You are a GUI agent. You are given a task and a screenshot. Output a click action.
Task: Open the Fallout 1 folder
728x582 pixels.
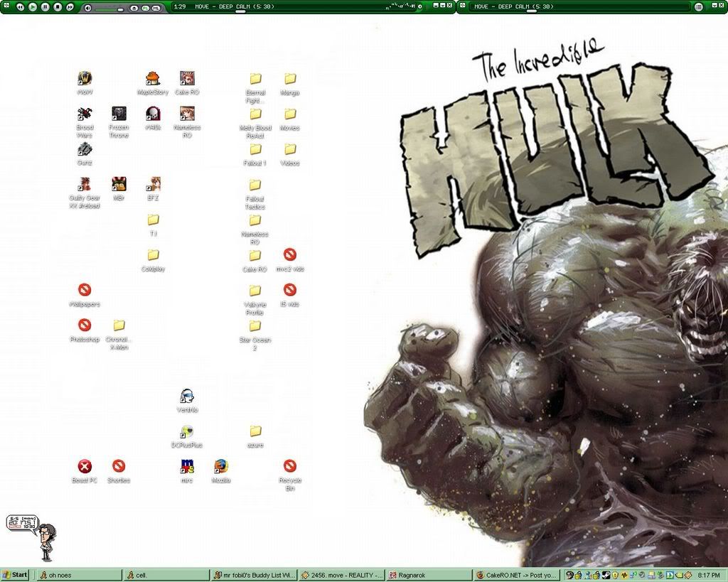pos(255,154)
